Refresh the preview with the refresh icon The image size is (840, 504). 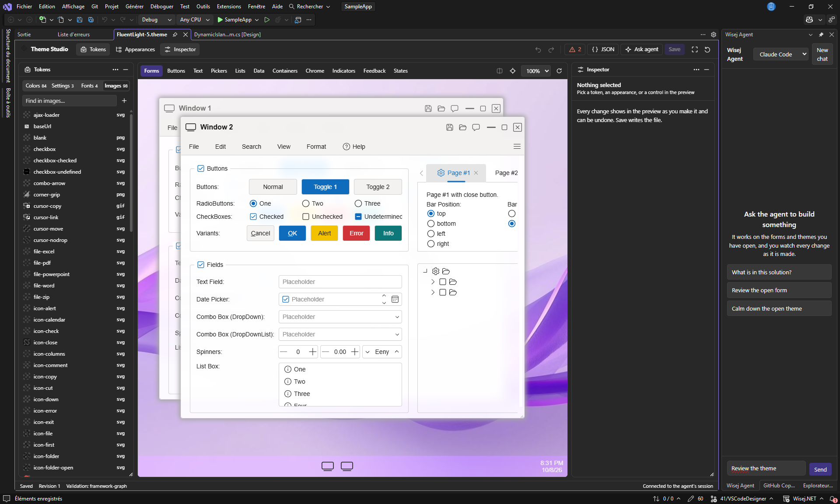(559, 71)
